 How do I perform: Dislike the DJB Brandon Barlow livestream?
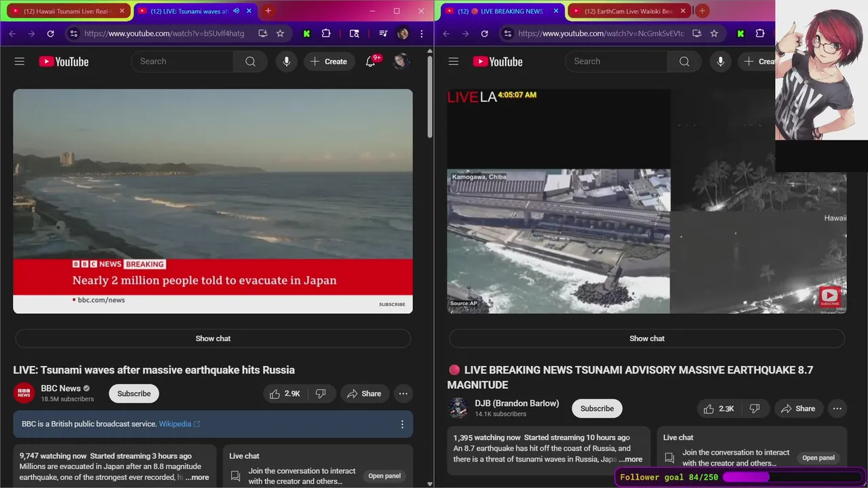[755, 409]
